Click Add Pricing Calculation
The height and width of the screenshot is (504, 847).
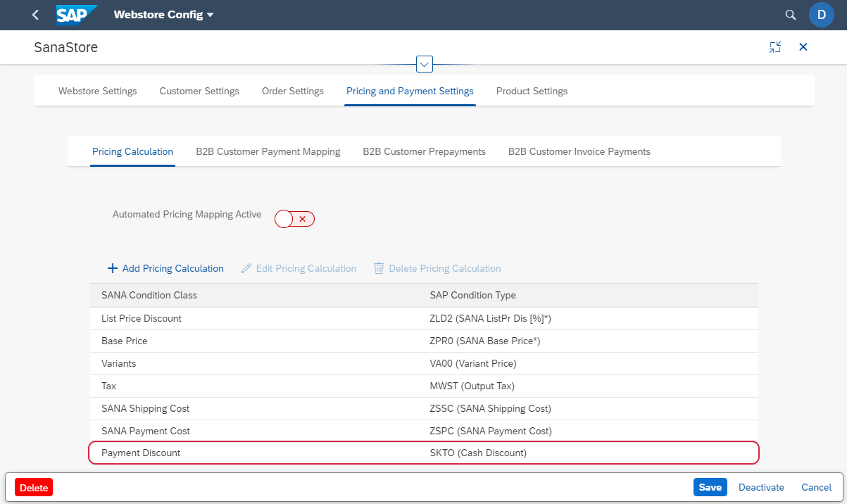pos(165,268)
